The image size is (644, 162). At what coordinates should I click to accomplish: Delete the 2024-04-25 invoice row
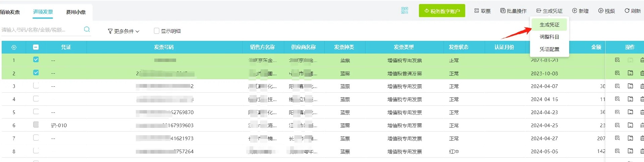coord(642,125)
